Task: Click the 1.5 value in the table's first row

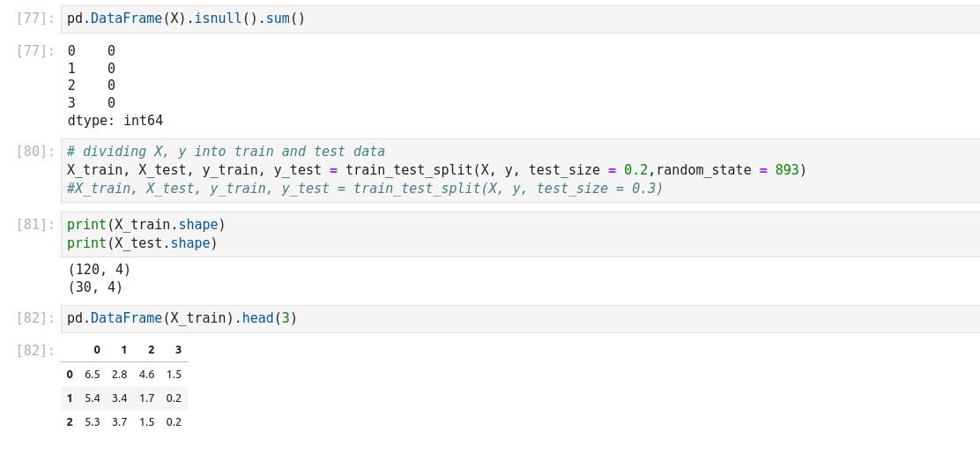Action: click(174, 375)
